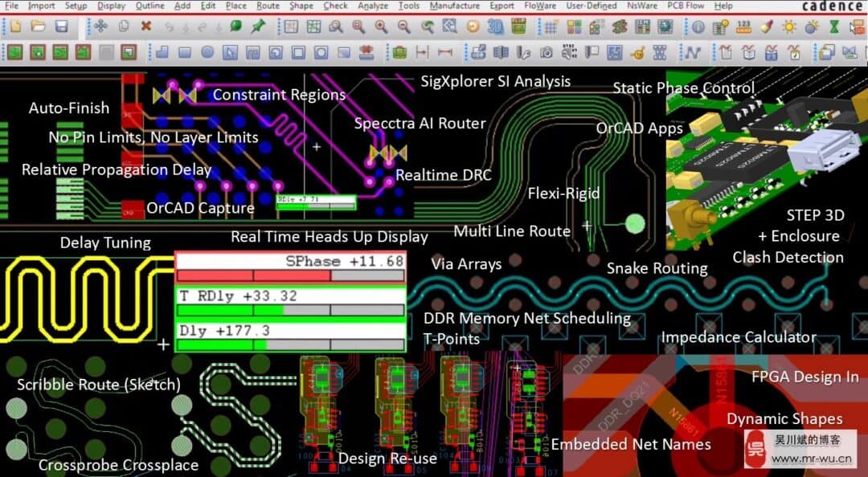The width and height of the screenshot is (868, 477).
Task: Click the green pin icon on the toolbar
Action: click(257, 26)
